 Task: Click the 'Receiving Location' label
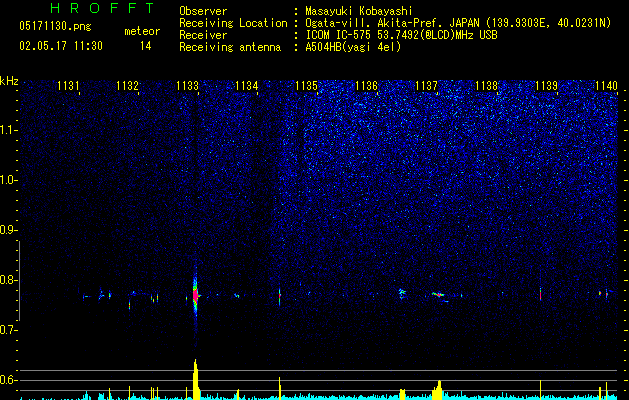point(233,23)
